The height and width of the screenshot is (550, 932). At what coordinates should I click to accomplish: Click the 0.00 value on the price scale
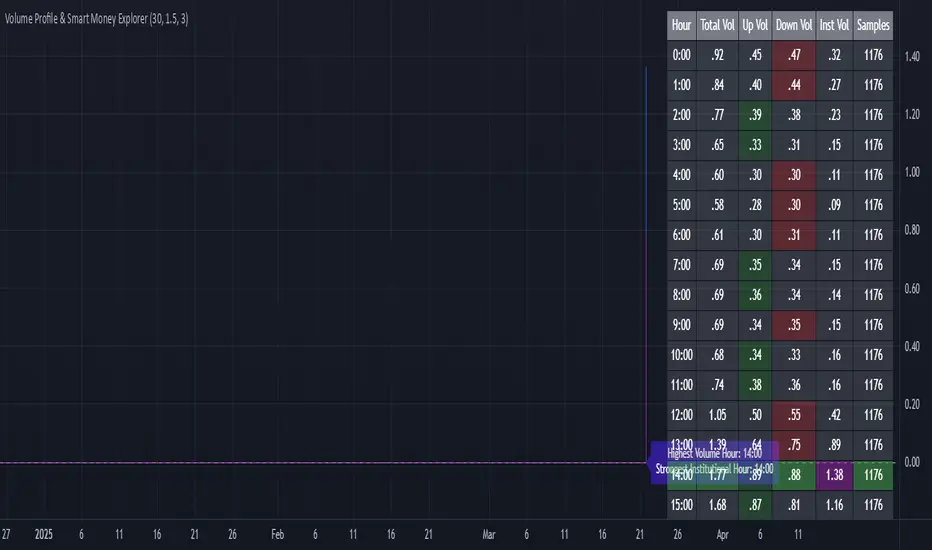click(912, 462)
